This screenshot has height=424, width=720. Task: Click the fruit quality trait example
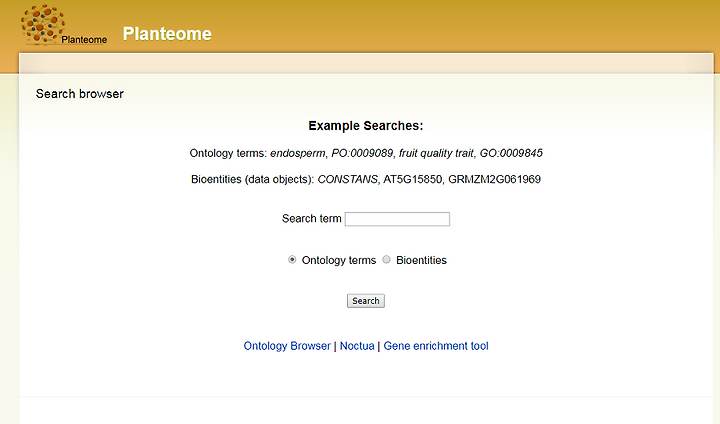click(x=436, y=153)
